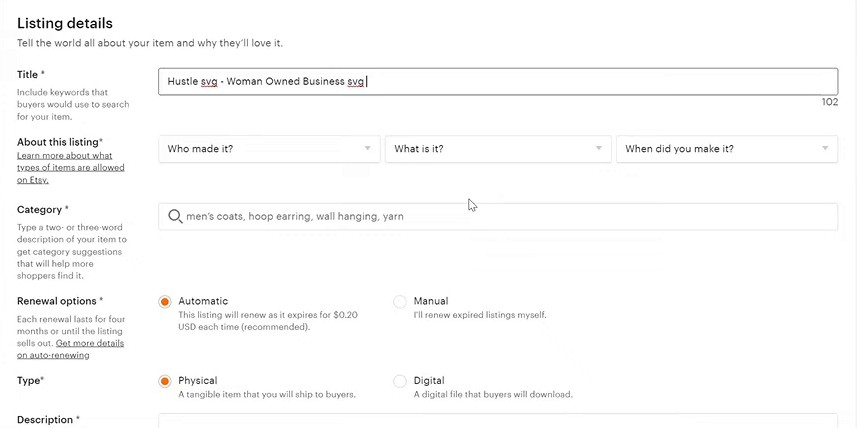Click the Description text box
The width and height of the screenshot is (857, 428).
click(x=498, y=420)
